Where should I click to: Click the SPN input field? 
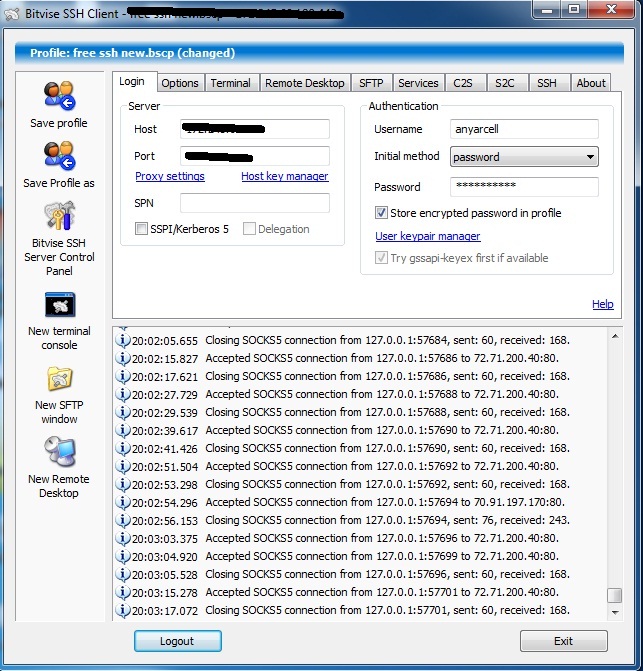(x=255, y=203)
